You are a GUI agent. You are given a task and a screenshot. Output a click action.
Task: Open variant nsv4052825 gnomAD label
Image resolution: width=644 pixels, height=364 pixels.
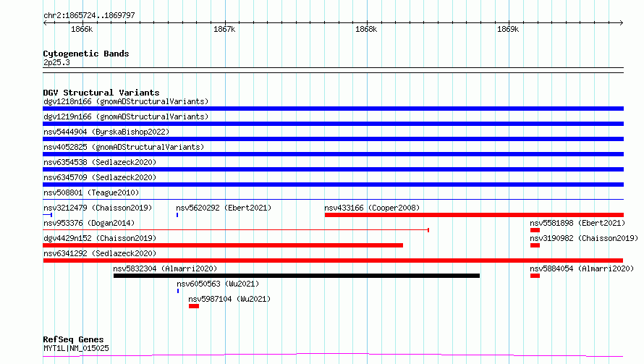(124, 147)
